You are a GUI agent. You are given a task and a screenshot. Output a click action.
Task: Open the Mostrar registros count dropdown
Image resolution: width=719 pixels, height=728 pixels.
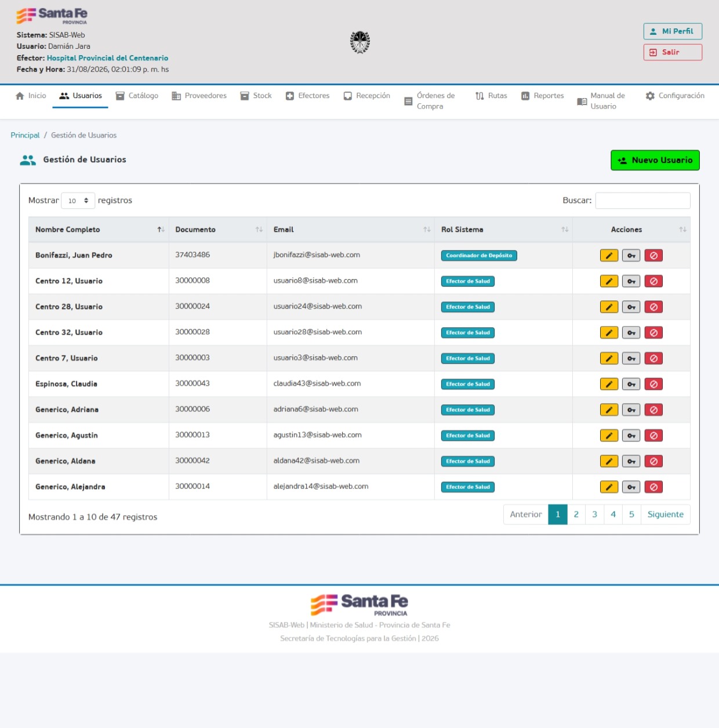click(x=78, y=201)
